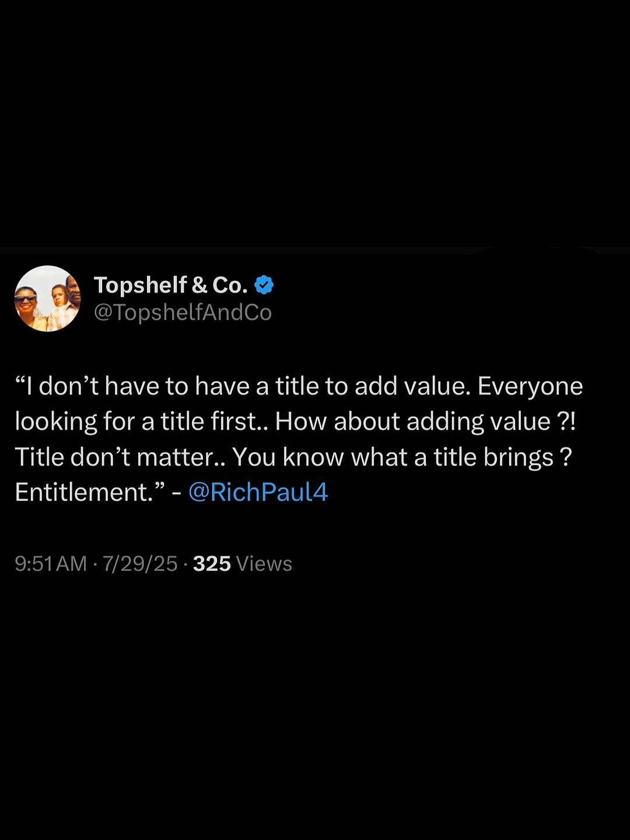
Task: Click the 9:51 AM timestamp
Action: point(51,563)
